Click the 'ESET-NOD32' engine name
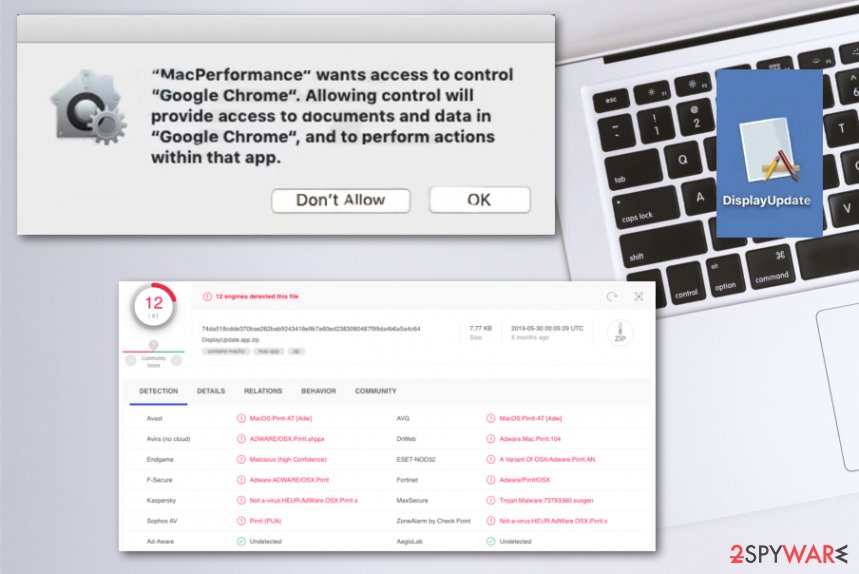Viewport: 859px width, 574px height. pos(416,460)
